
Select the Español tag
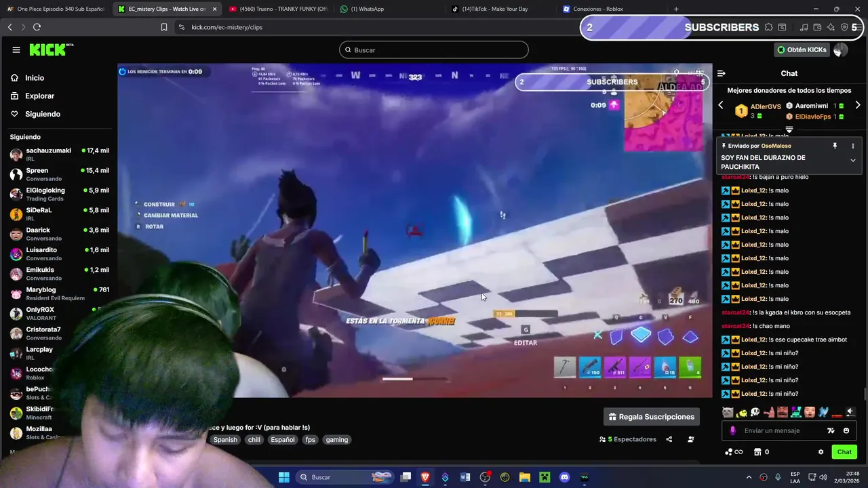[283, 440]
